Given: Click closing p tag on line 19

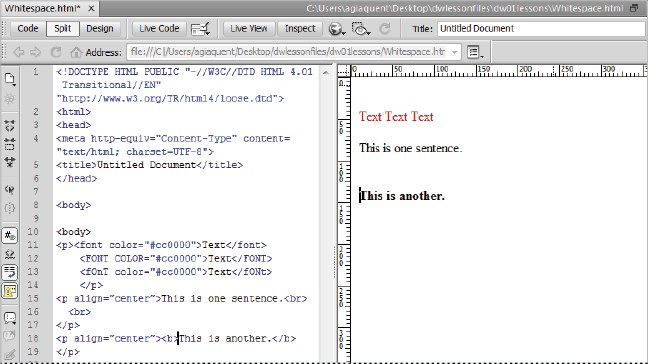Looking at the screenshot, I should pos(68,352).
